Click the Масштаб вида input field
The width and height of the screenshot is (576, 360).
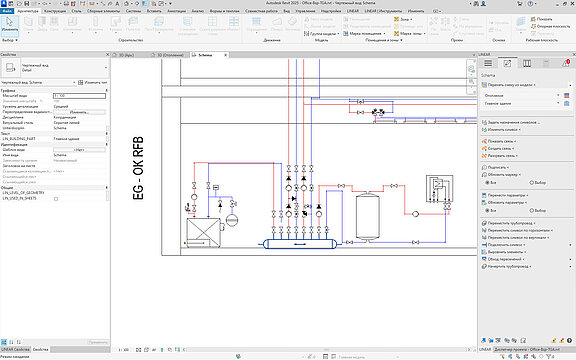(x=79, y=96)
